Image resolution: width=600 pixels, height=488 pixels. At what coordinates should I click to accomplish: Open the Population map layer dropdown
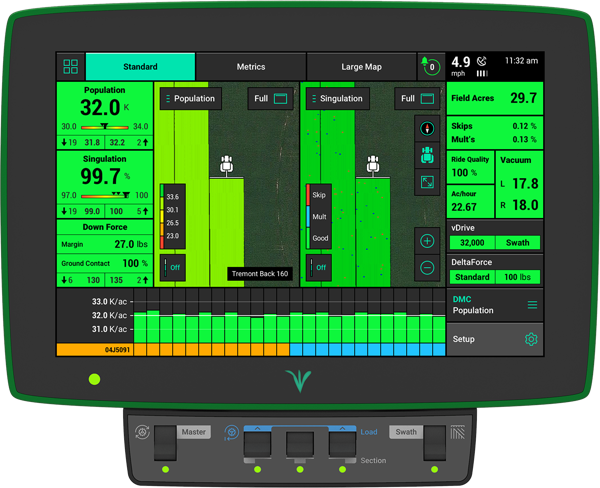pos(188,99)
